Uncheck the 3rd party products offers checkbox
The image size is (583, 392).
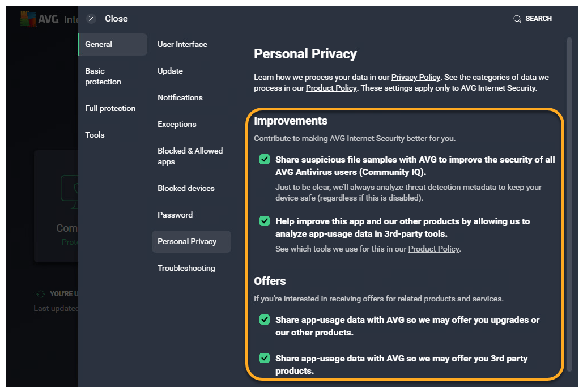point(265,358)
